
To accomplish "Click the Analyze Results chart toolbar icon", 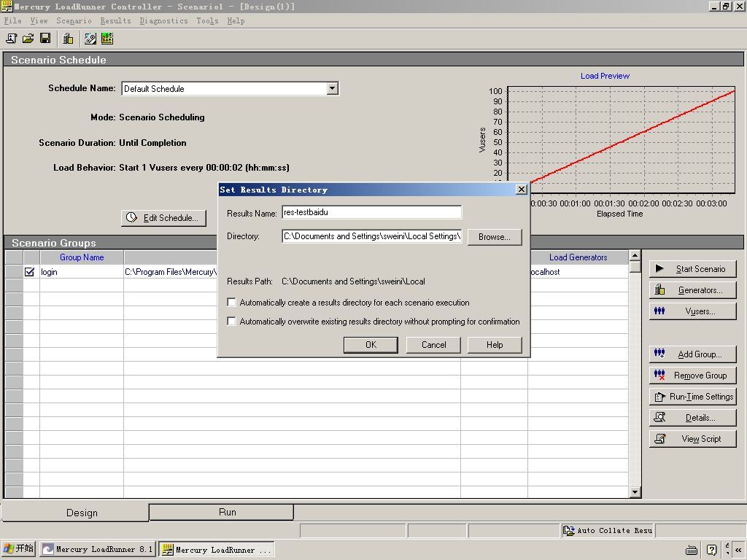I will 107,38.
